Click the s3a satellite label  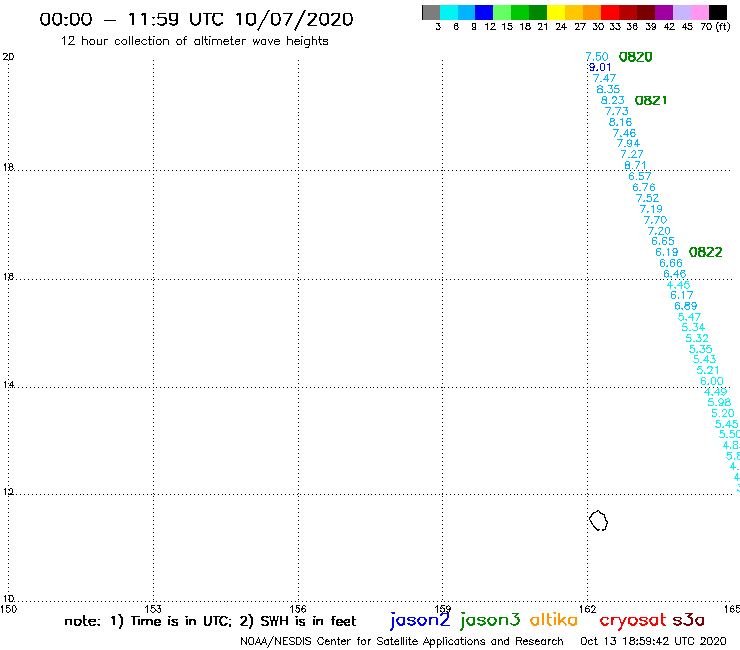click(x=689, y=620)
